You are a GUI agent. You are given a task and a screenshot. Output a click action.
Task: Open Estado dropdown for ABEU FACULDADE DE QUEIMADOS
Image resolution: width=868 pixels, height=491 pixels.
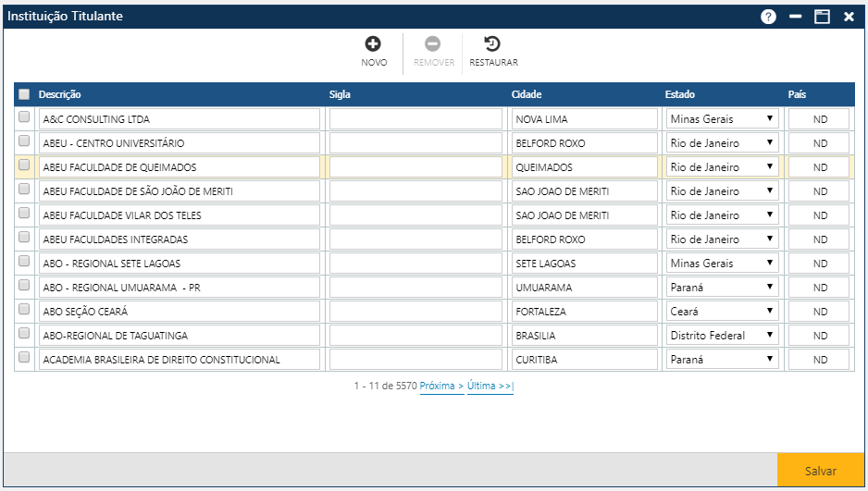[722, 167]
